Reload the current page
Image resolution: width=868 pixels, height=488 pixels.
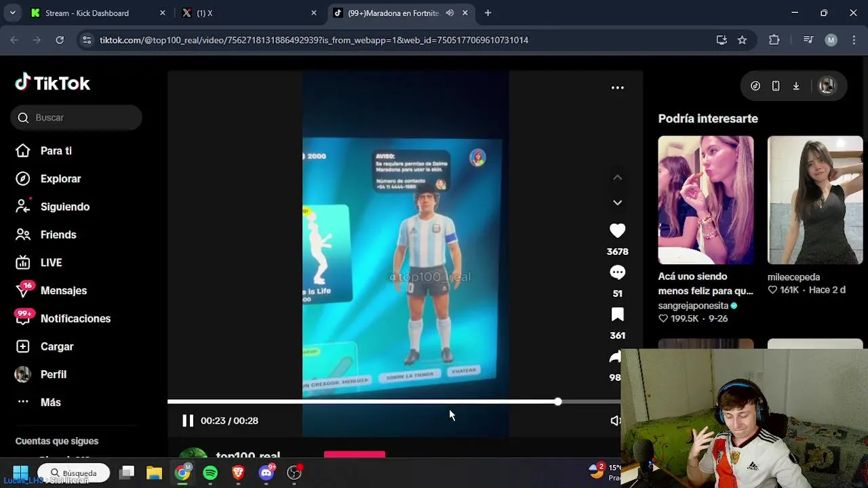(60, 40)
